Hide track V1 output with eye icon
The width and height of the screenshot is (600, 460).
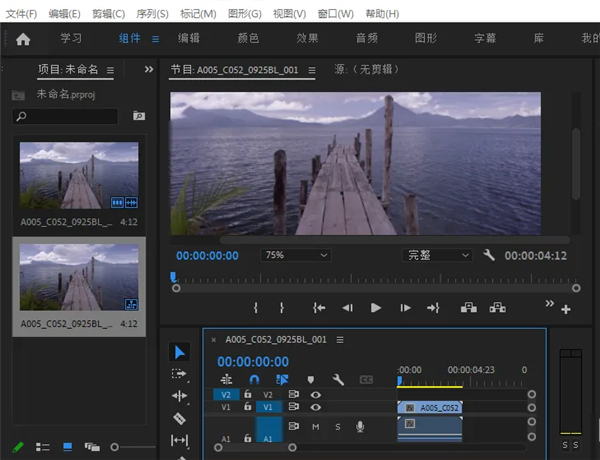click(316, 408)
